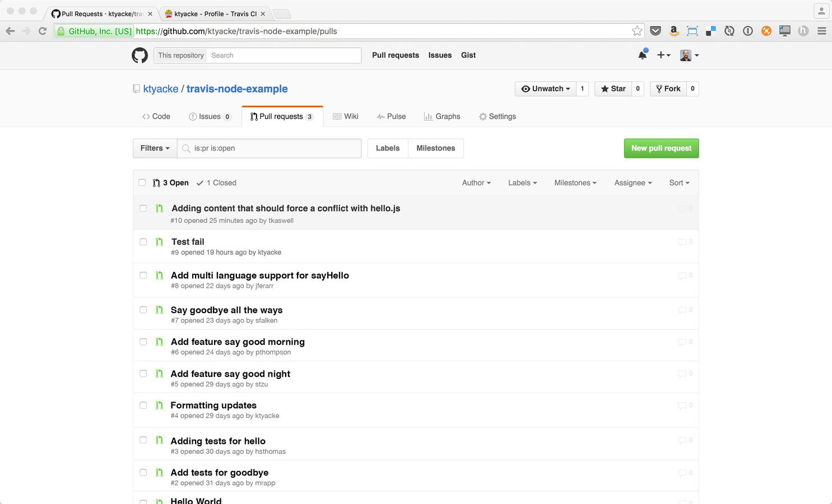Select the checkbox for Say goodbye all the ways

[x=143, y=310]
